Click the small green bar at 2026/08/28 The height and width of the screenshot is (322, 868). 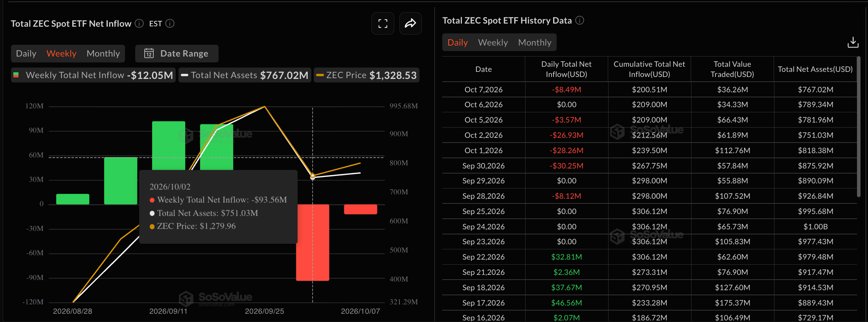coord(73,199)
